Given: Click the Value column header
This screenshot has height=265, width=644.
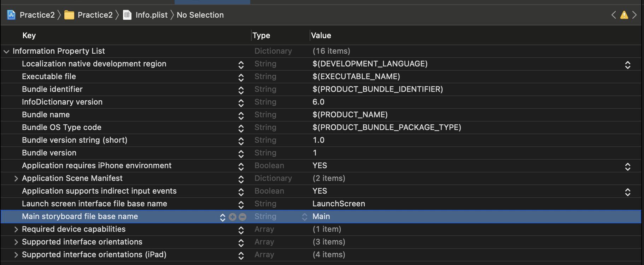Looking at the screenshot, I should [321, 35].
